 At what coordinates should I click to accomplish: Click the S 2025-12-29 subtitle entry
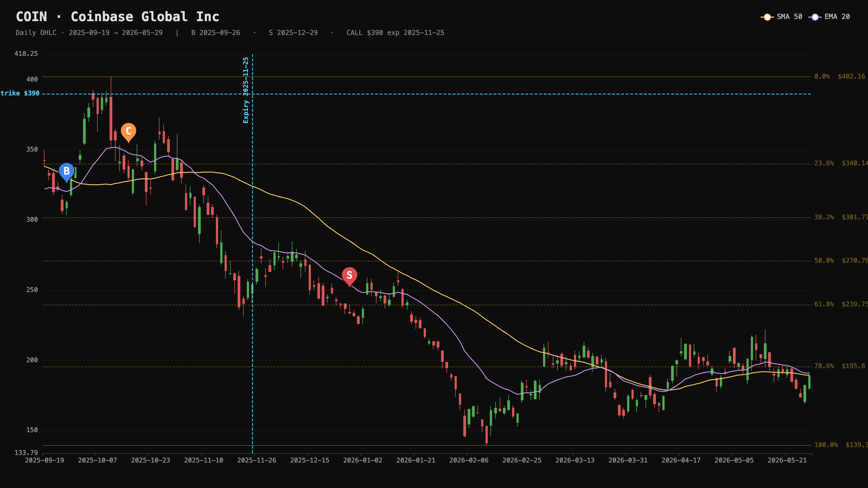[x=293, y=33]
